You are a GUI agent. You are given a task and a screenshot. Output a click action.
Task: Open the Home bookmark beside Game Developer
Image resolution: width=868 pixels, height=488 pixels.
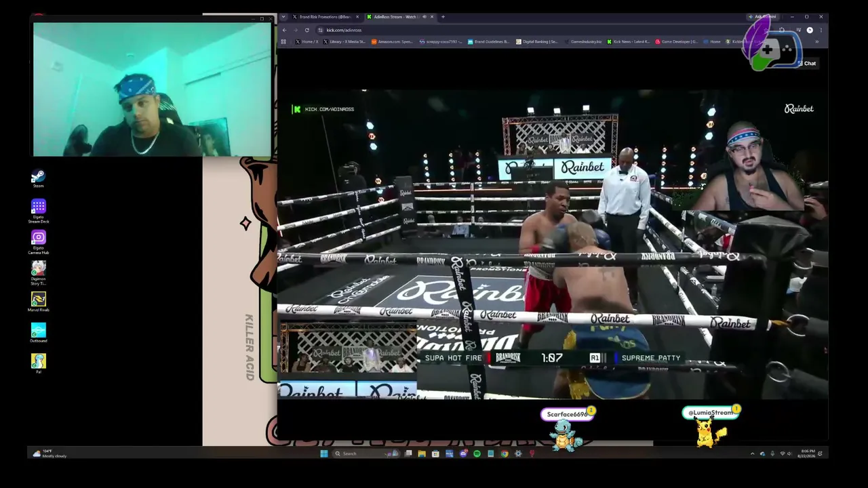(x=711, y=42)
